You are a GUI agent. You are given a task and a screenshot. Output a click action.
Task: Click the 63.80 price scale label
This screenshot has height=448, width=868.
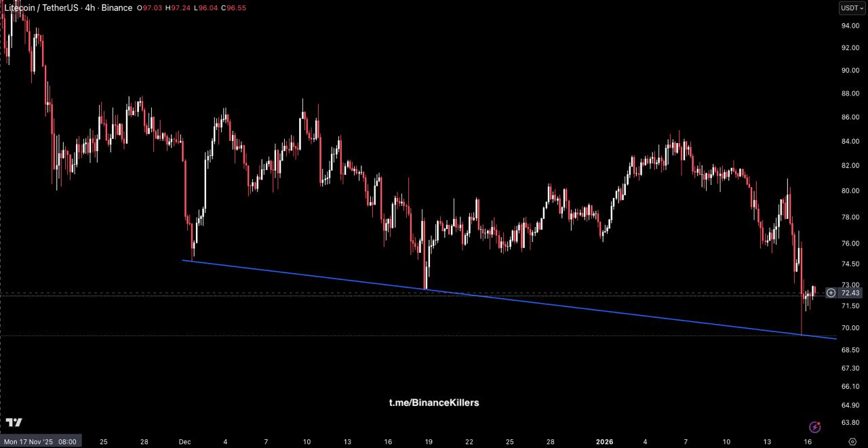[x=850, y=422]
